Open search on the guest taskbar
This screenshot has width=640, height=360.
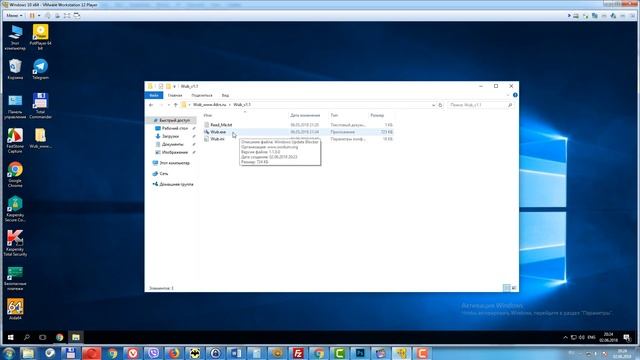point(27,337)
